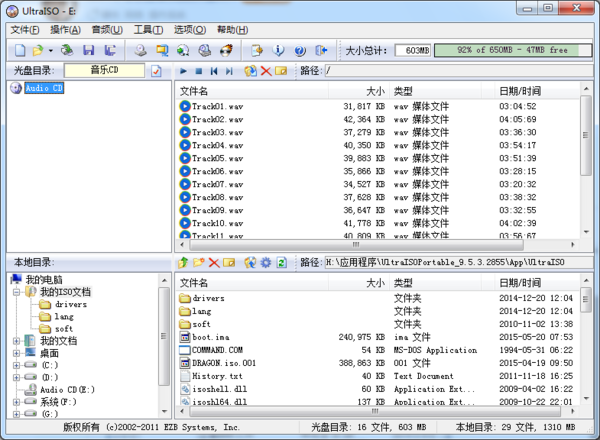Screen dimensions: 600x440
Task: Expand the 桌面 tree node
Action: tap(16, 353)
